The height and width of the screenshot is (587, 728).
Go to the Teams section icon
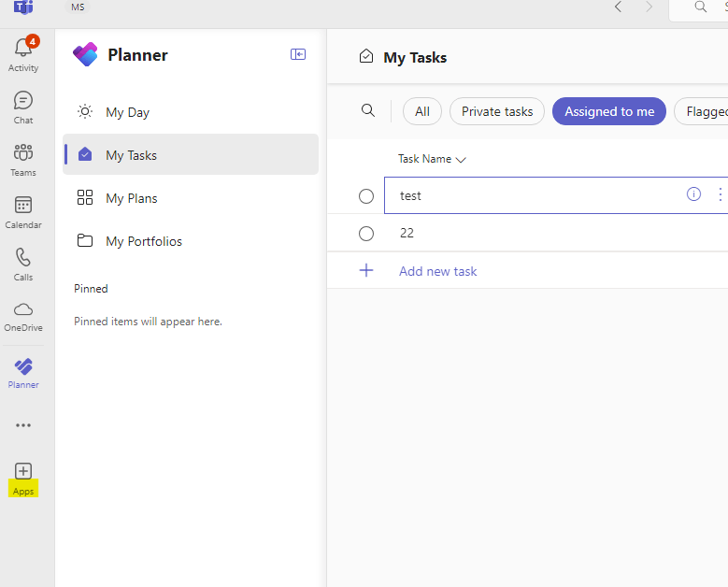(x=23, y=152)
